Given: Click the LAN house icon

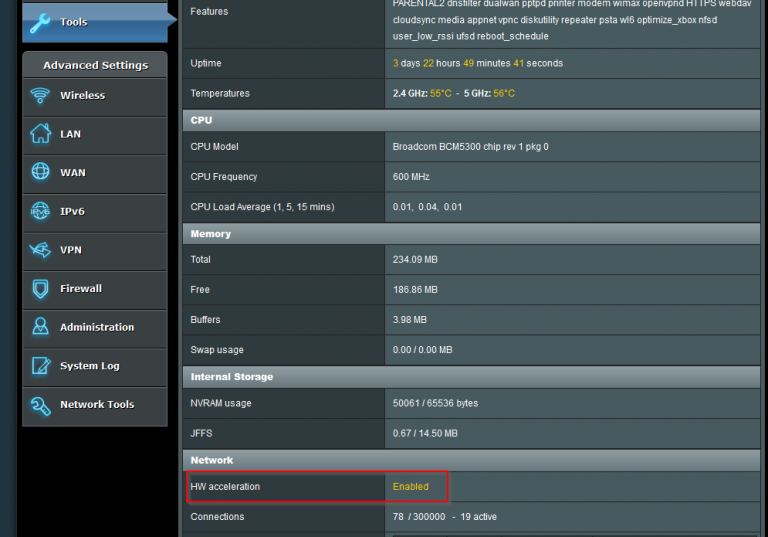Looking at the screenshot, I should 40,134.
